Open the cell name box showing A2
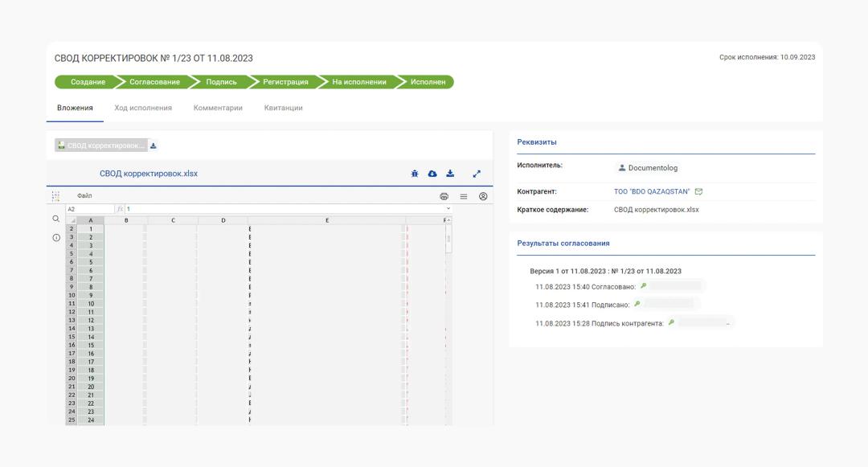Screen dimensions: 868x467 (x=89, y=209)
